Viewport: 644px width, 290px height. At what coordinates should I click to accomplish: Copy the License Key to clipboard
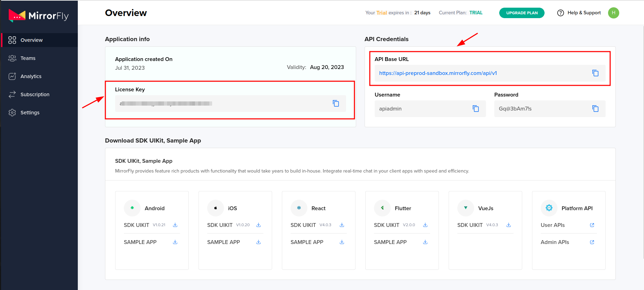336,104
